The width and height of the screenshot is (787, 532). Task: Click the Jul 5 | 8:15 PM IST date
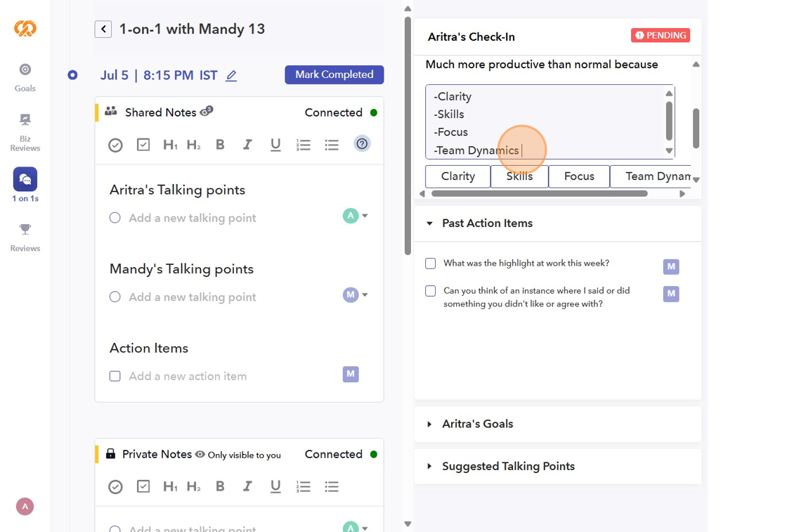159,76
